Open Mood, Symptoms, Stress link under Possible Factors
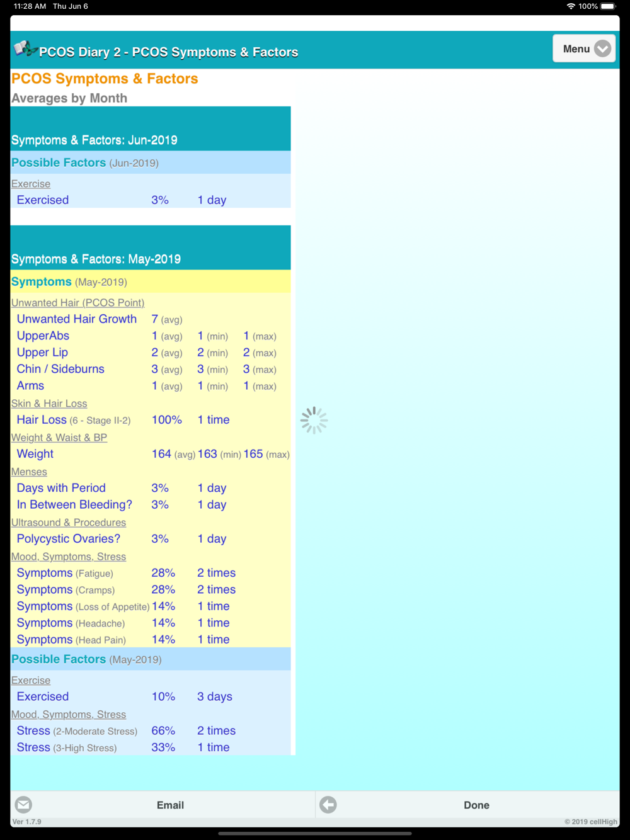The image size is (630, 840). [x=69, y=715]
